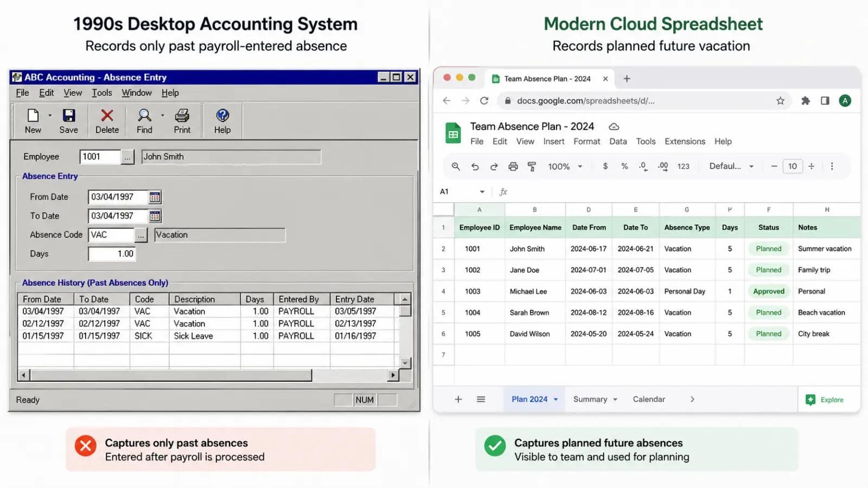Viewport: 868px width, 488px height.
Task: Bookmark the page with the star icon
Action: coord(780,101)
